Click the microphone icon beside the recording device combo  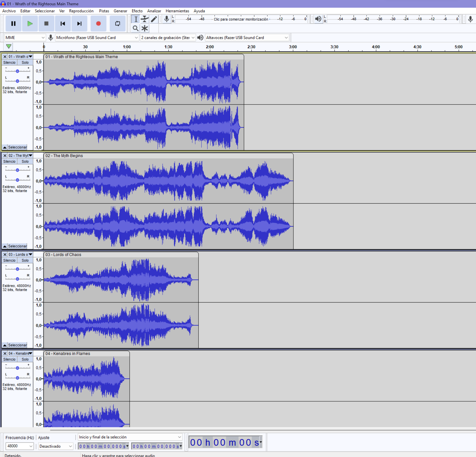click(x=51, y=37)
